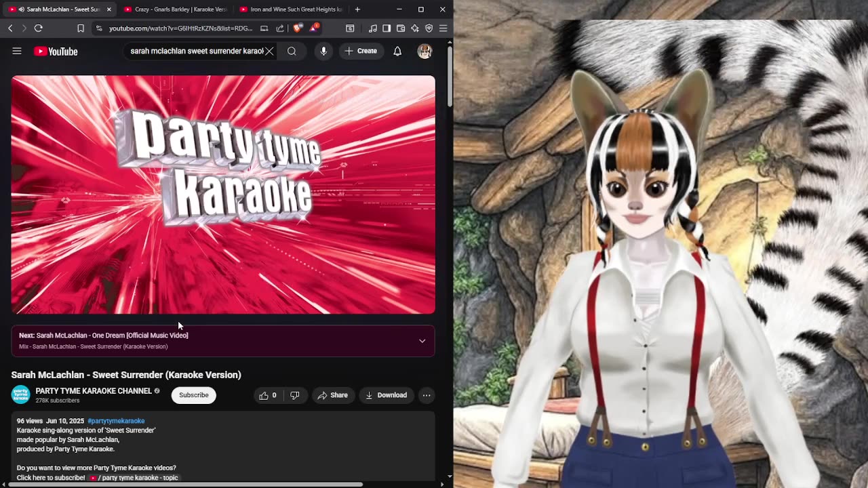
Task: Start voice search with the microphone
Action: (x=323, y=51)
